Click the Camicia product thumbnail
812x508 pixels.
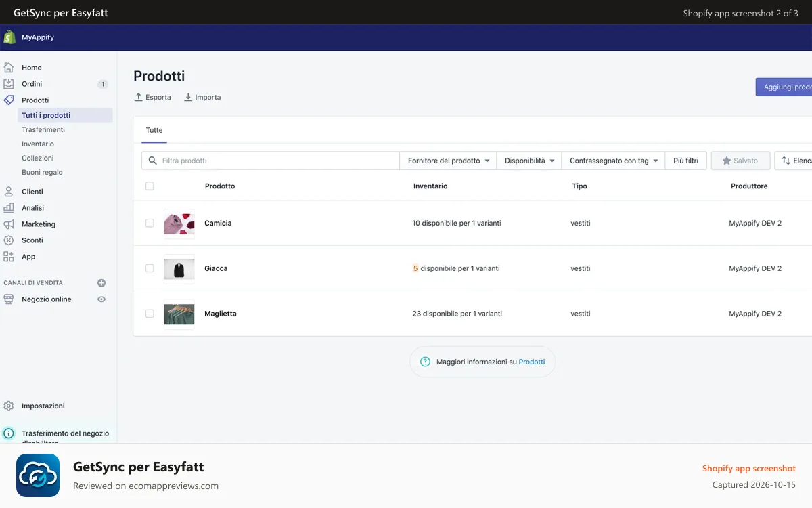tap(179, 223)
